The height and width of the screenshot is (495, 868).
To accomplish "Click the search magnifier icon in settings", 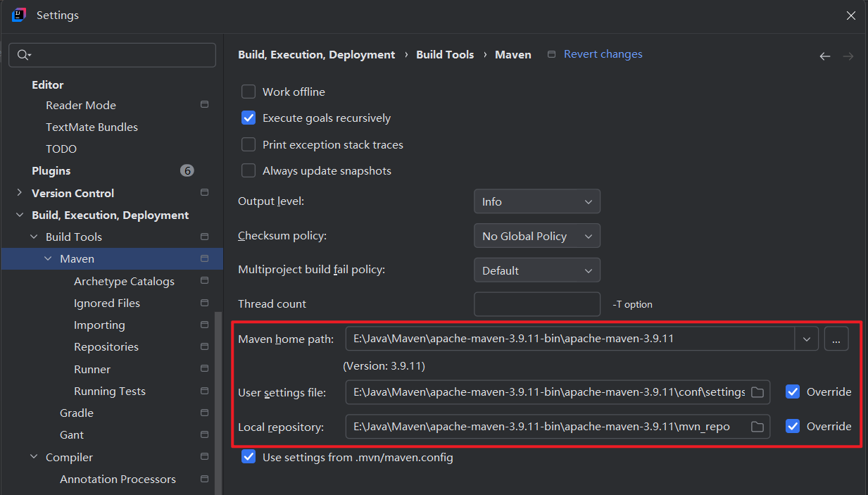I will point(24,55).
